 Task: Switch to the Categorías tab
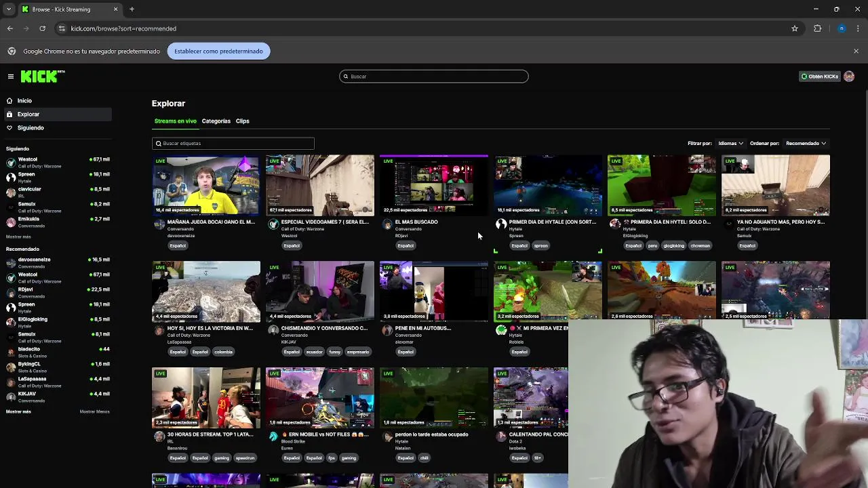pyautogui.click(x=216, y=121)
